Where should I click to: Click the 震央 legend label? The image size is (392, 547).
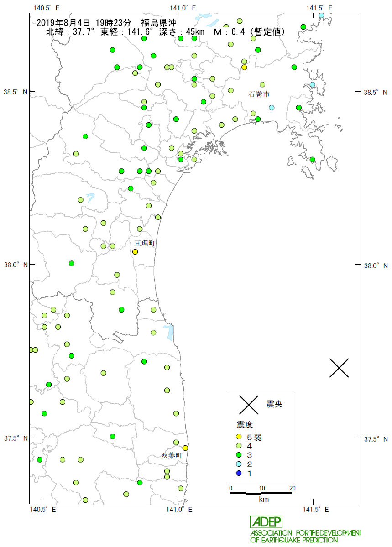point(274,404)
